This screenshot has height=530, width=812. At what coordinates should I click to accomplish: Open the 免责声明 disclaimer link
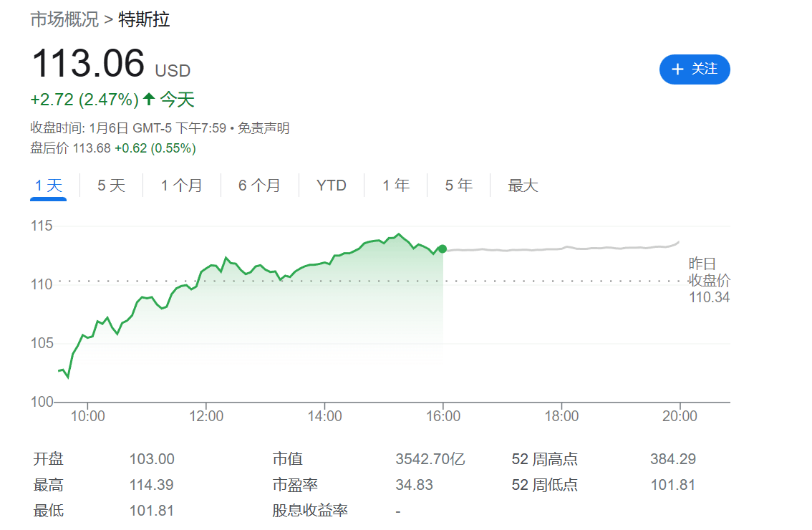264,128
